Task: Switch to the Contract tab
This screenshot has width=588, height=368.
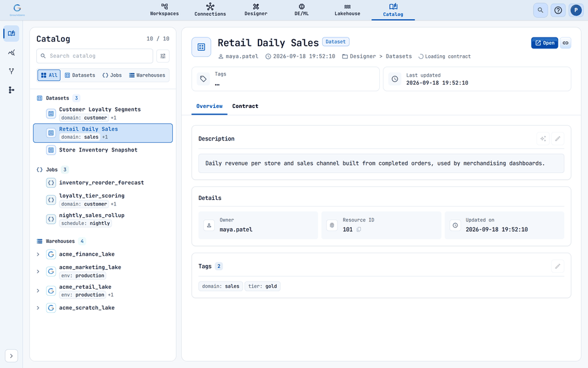Action: point(245,106)
